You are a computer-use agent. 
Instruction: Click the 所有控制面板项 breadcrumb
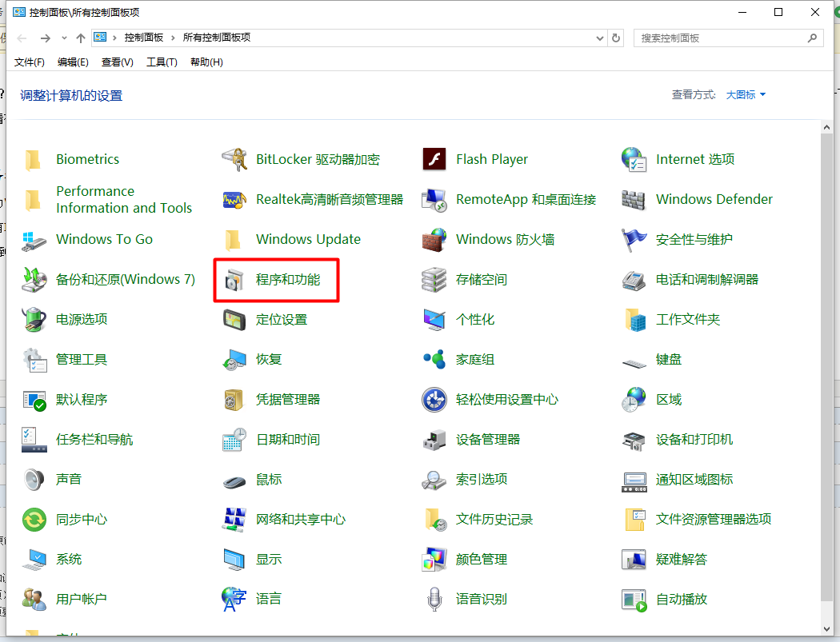[217, 38]
